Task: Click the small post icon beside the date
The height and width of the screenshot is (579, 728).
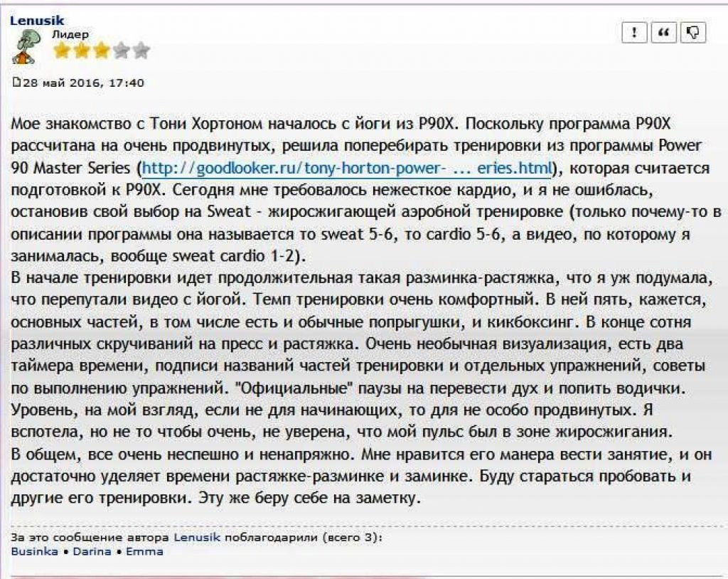Action: (16, 83)
